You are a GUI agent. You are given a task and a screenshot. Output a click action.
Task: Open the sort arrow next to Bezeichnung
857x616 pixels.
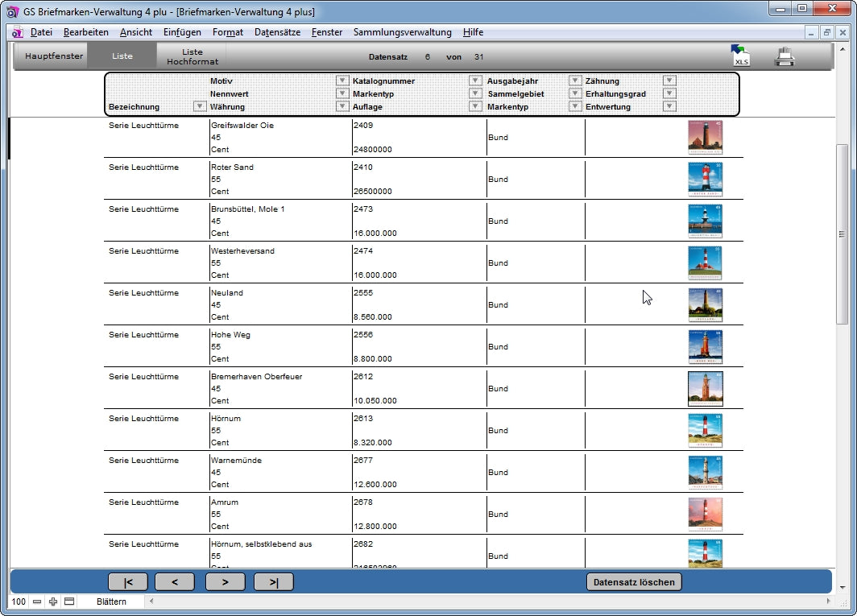[200, 106]
